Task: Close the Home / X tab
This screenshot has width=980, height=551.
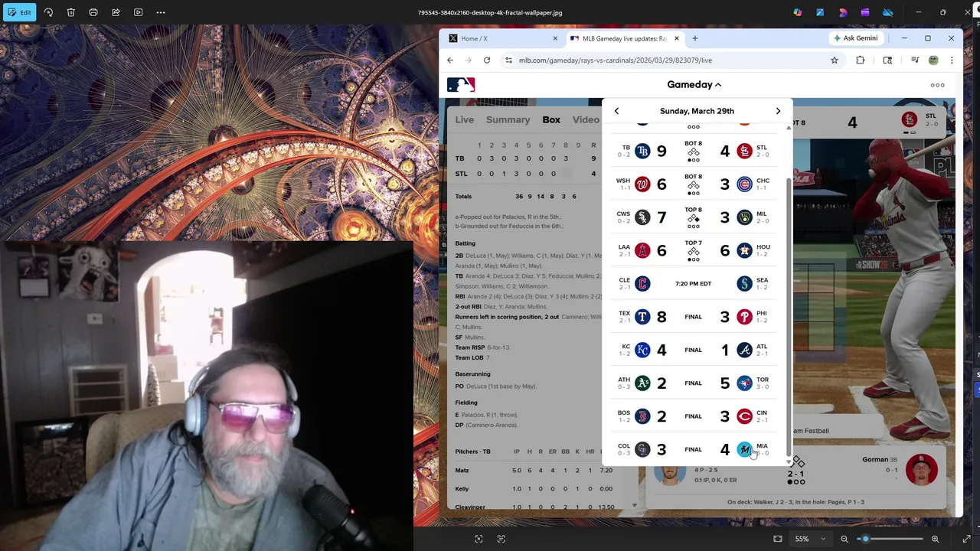Action: point(555,38)
